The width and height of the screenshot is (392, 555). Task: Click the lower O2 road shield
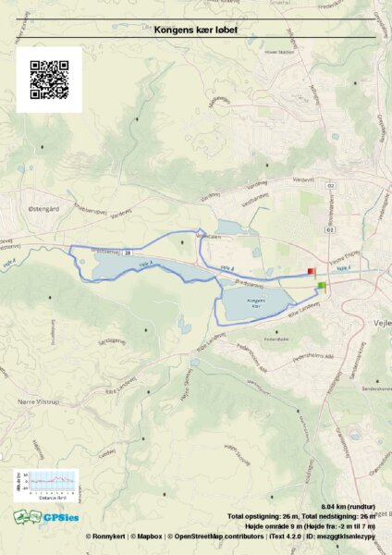click(x=330, y=230)
